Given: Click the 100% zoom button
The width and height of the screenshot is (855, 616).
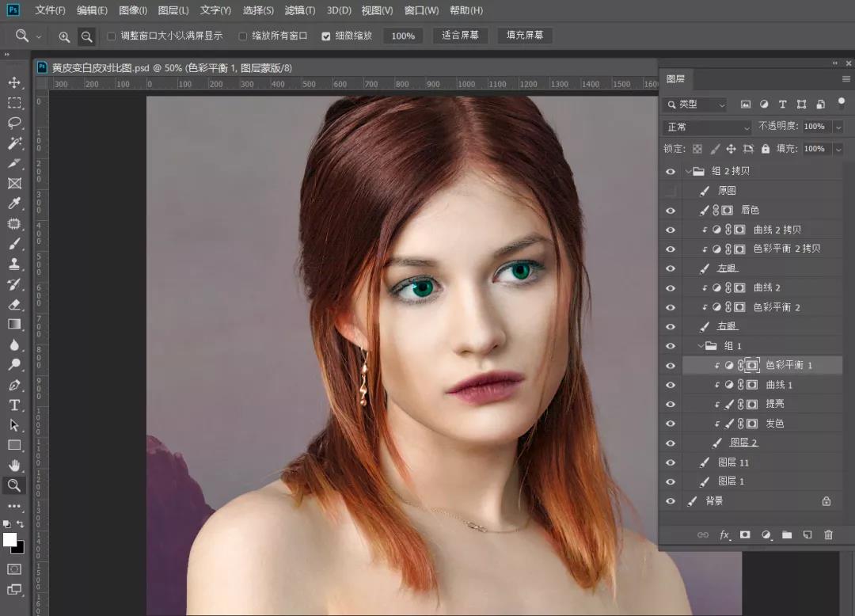Looking at the screenshot, I should point(403,36).
